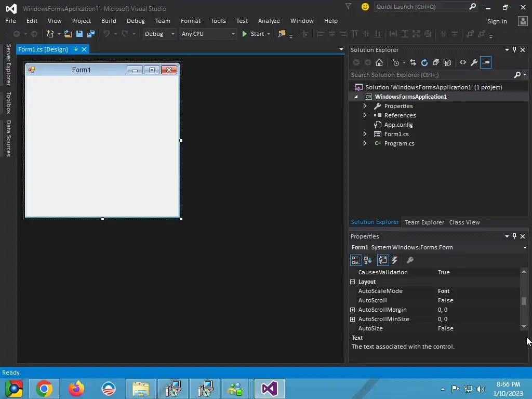Click the AutoSize False value
Image resolution: width=532 pixels, height=399 pixels.
[x=445, y=328]
